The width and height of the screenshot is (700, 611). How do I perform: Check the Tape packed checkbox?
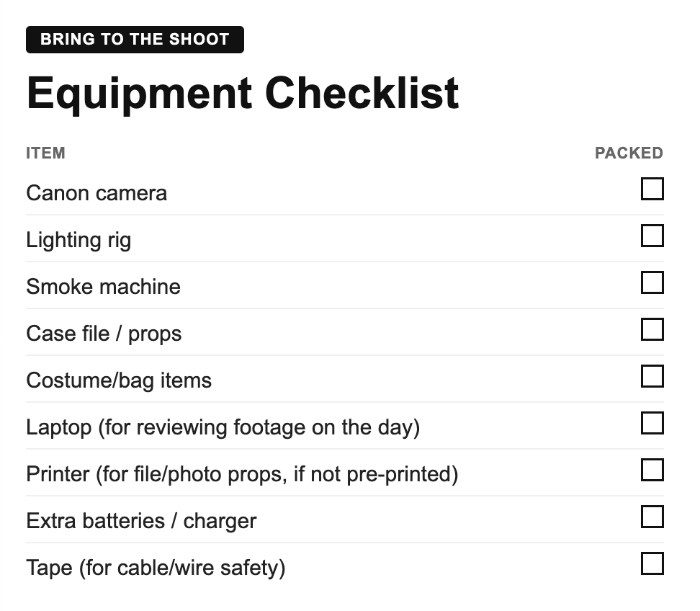coord(652,563)
